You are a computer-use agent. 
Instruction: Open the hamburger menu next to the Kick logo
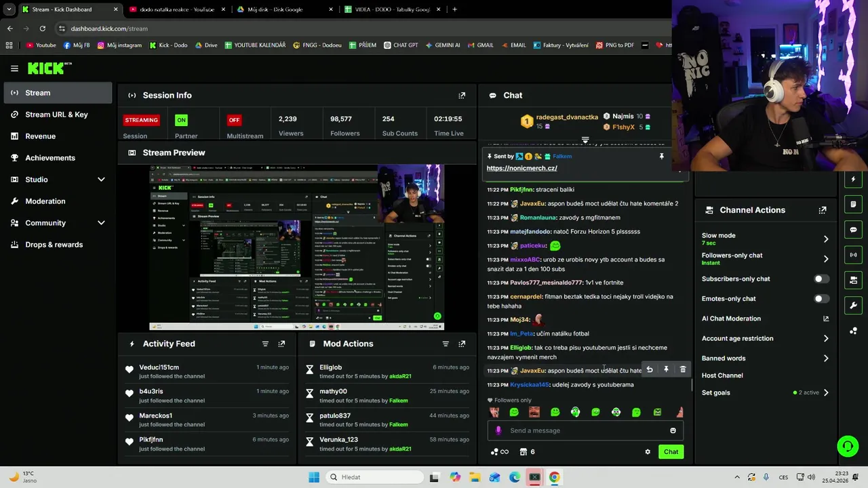pyautogui.click(x=14, y=68)
